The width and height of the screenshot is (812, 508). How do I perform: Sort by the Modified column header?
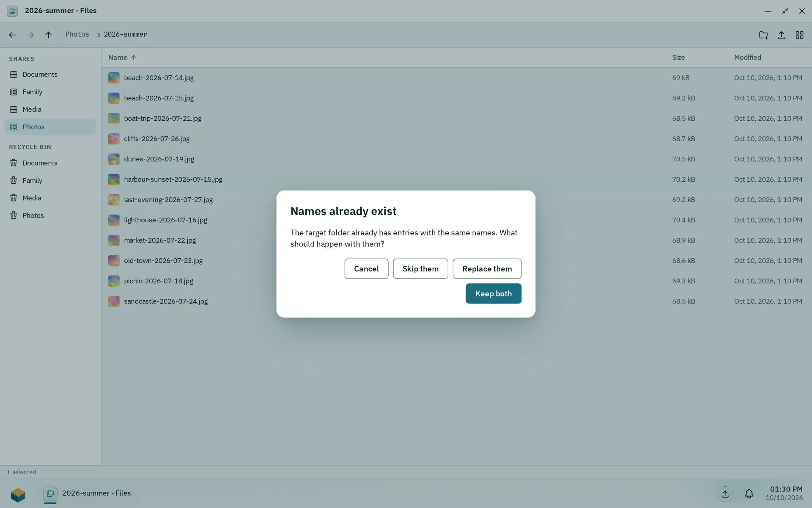point(747,58)
